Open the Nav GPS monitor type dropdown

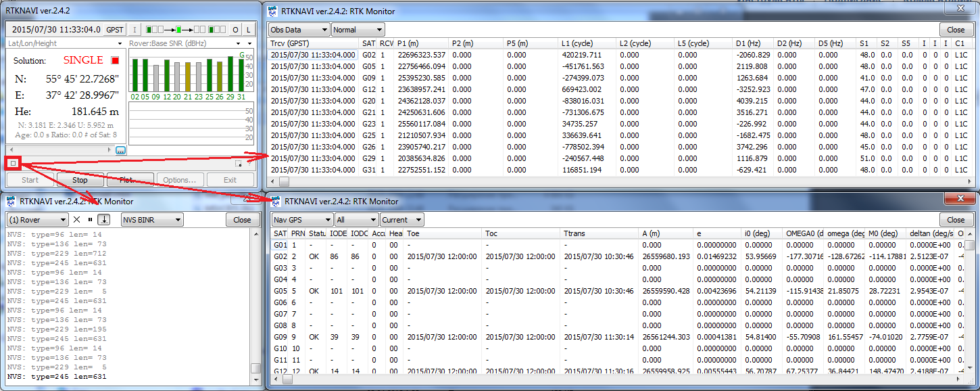pyautogui.click(x=302, y=220)
